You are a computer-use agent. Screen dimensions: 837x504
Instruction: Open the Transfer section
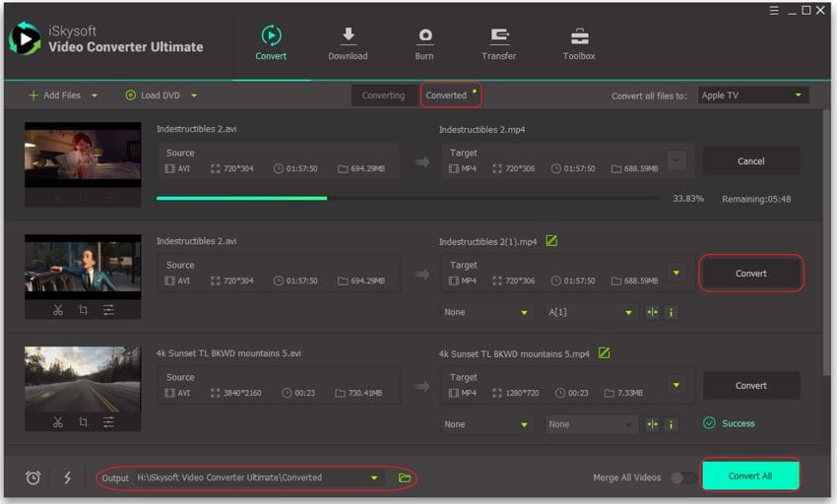coord(498,42)
